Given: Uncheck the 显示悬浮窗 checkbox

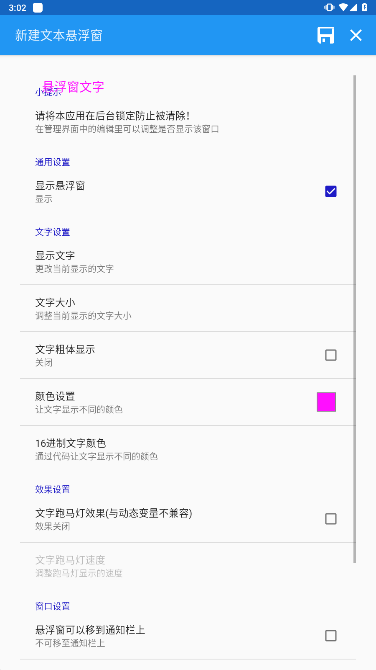Looking at the screenshot, I should pos(331,191).
